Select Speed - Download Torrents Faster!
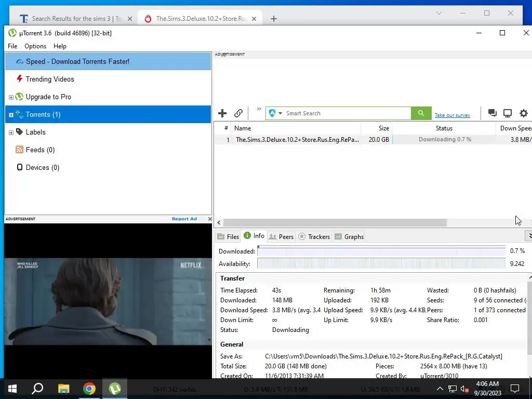 (108, 61)
